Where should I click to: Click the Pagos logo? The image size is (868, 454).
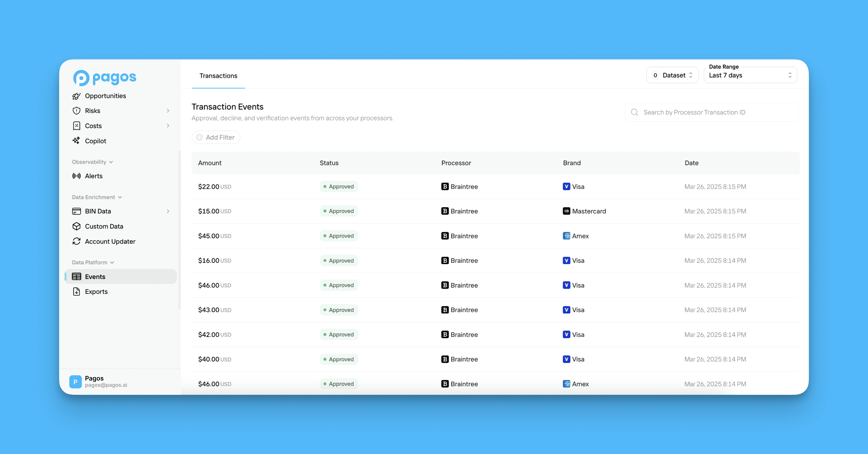105,78
